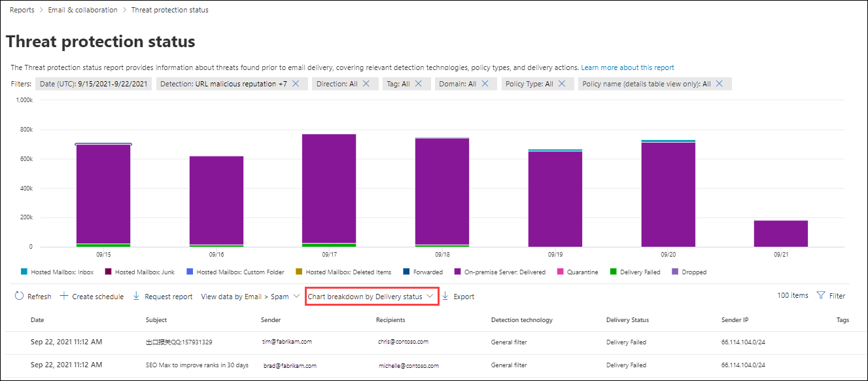Remove the Tag: All filter chip
Image resolution: width=868 pixels, height=381 pixels.
[419, 84]
